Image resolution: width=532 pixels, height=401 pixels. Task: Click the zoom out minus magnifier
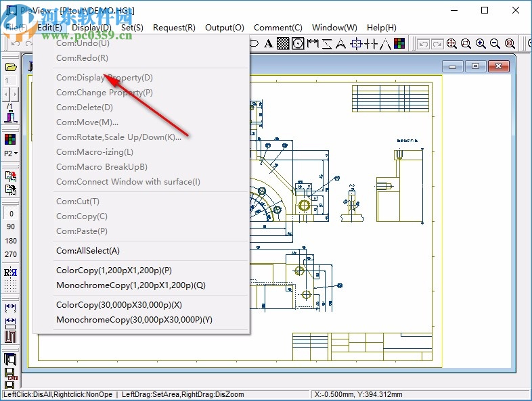[x=495, y=44]
